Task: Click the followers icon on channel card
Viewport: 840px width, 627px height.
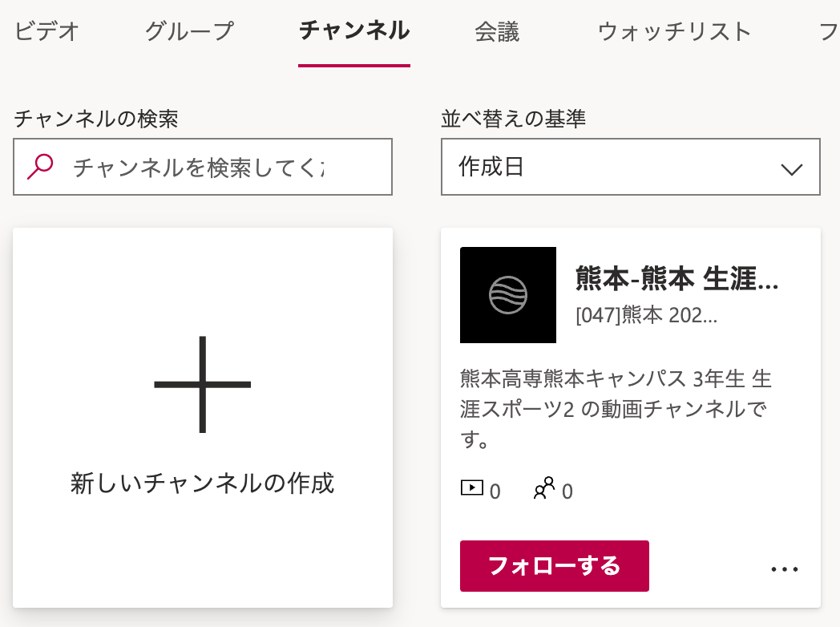Action: 544,488
